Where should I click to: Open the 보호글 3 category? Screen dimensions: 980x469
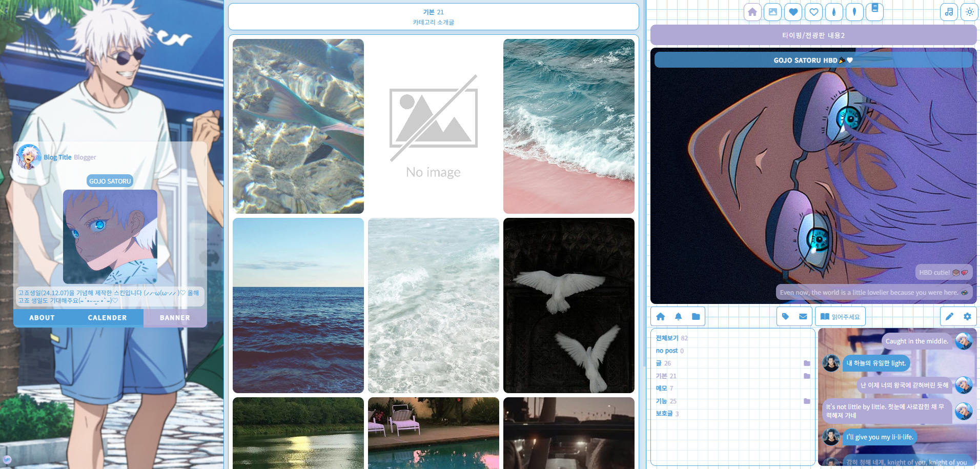667,414
